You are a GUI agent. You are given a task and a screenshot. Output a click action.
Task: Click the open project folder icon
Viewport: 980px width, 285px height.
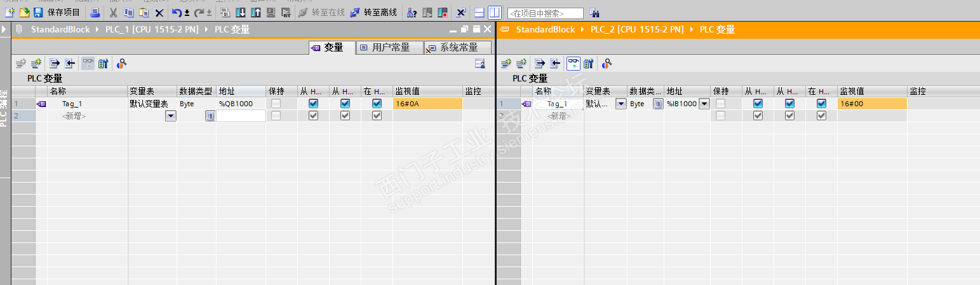[x=24, y=12]
